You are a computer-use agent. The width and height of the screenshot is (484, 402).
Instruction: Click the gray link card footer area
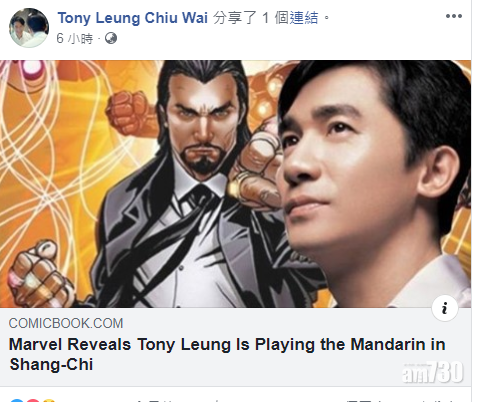click(x=235, y=347)
